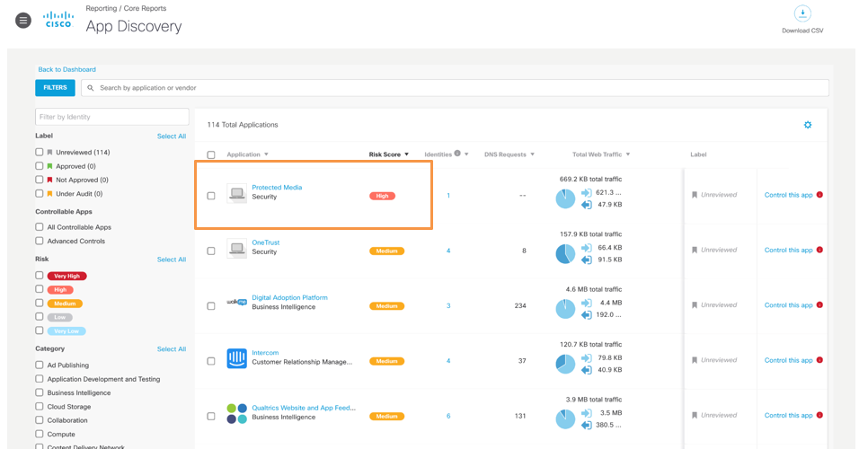Select the Intercom row checkbox

click(x=211, y=361)
